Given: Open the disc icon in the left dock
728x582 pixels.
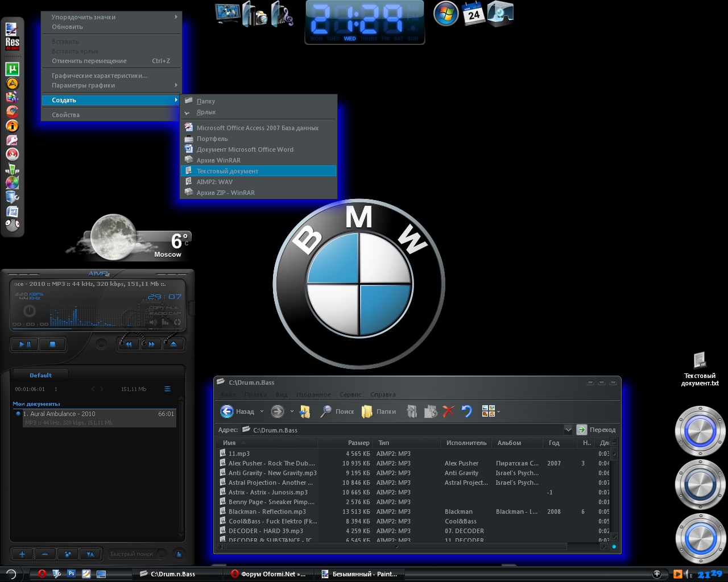Looking at the screenshot, I should point(12,182).
